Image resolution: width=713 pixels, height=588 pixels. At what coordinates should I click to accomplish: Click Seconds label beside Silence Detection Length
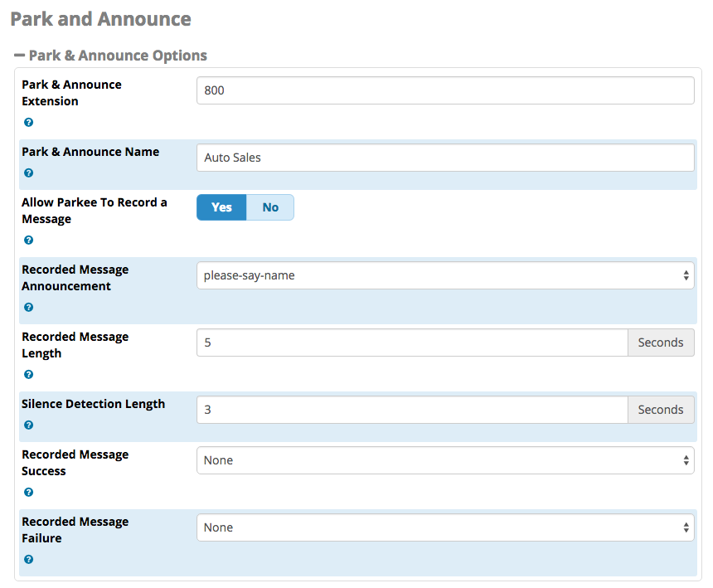click(x=661, y=411)
